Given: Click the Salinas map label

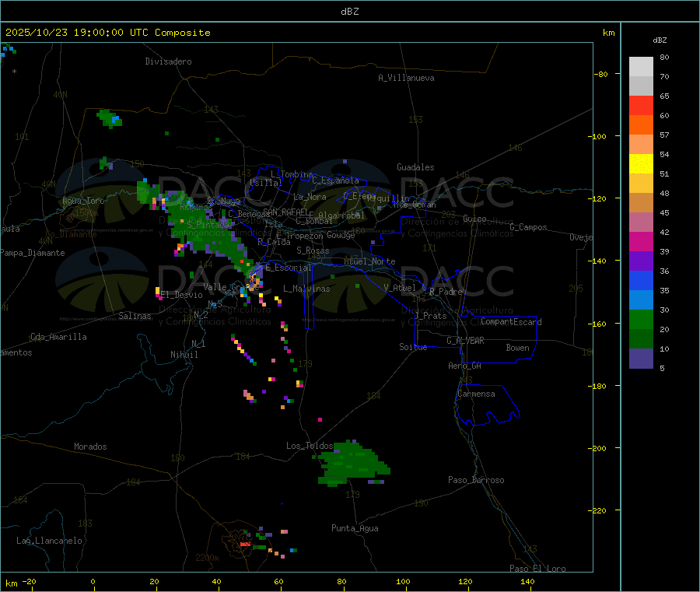Looking at the screenshot, I should [135, 316].
